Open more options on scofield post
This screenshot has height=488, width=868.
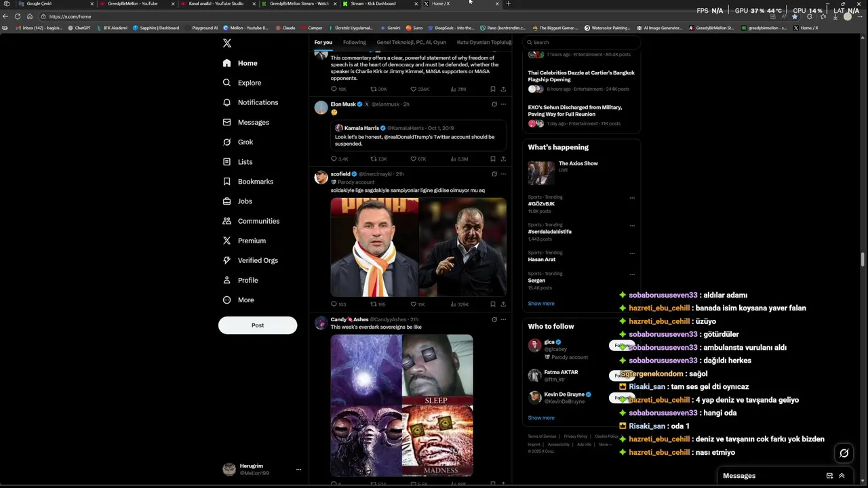pos(503,174)
